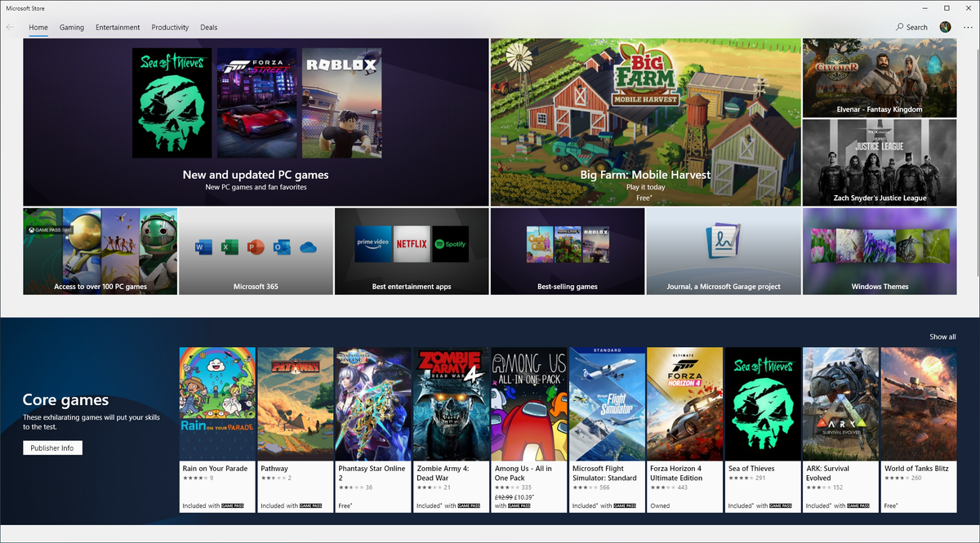Click Show all for Core games
The height and width of the screenshot is (543, 980).
942,336
